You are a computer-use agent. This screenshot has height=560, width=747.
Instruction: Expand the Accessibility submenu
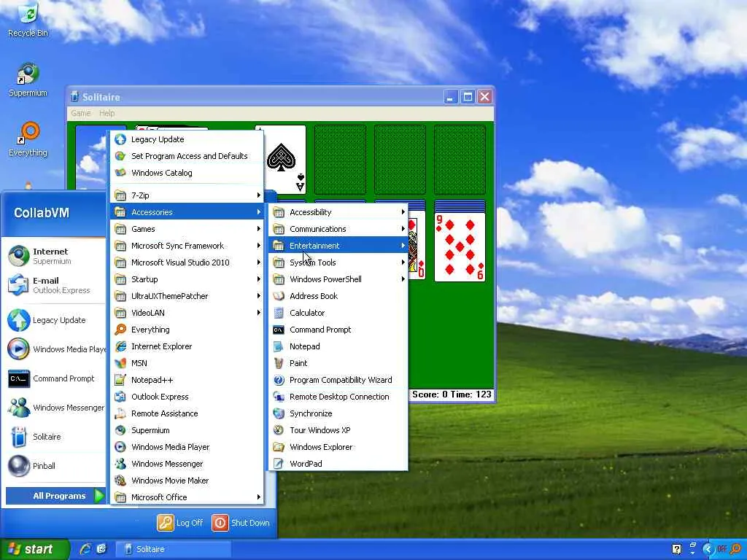(338, 212)
